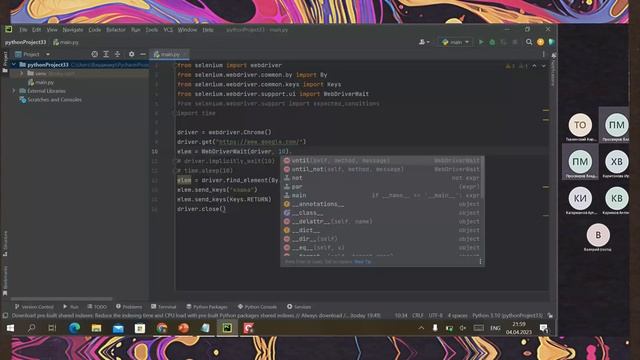Select main.py in project tree
Viewport: 640px width, 360px height.
41,82
